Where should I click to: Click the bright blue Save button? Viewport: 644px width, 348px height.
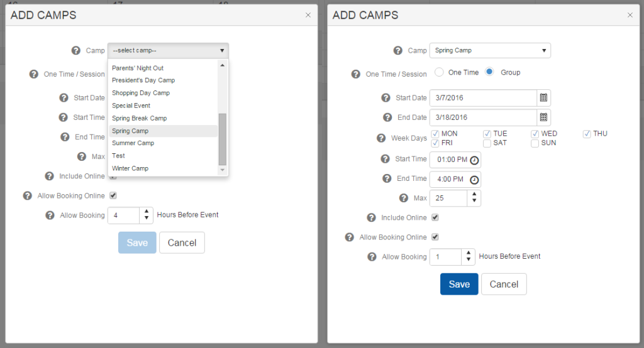pyautogui.click(x=459, y=284)
